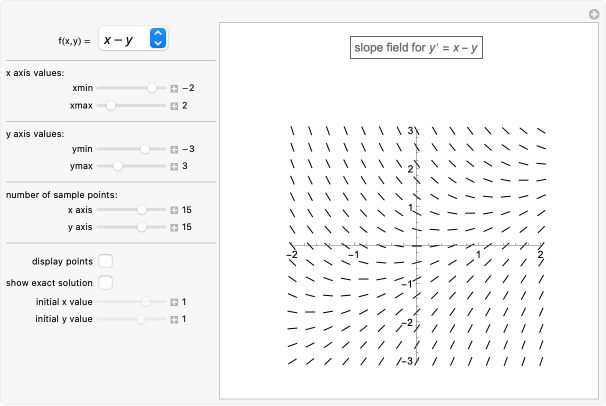Click the y axis sample points slider

point(142,227)
